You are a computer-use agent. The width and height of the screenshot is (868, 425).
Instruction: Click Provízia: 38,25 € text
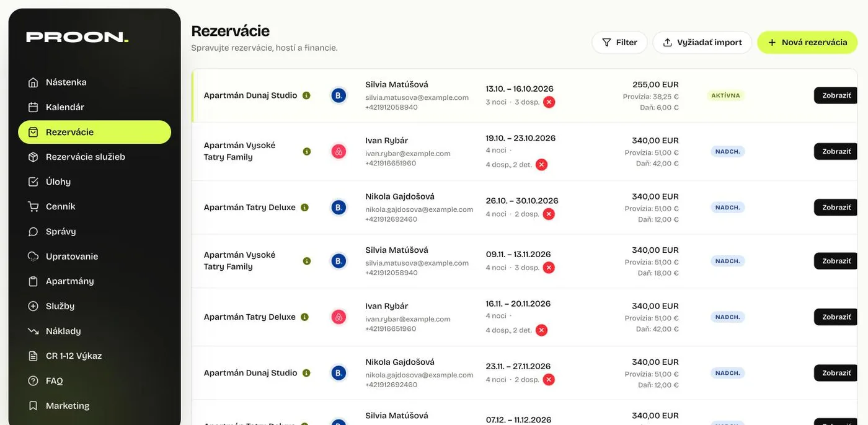point(651,97)
